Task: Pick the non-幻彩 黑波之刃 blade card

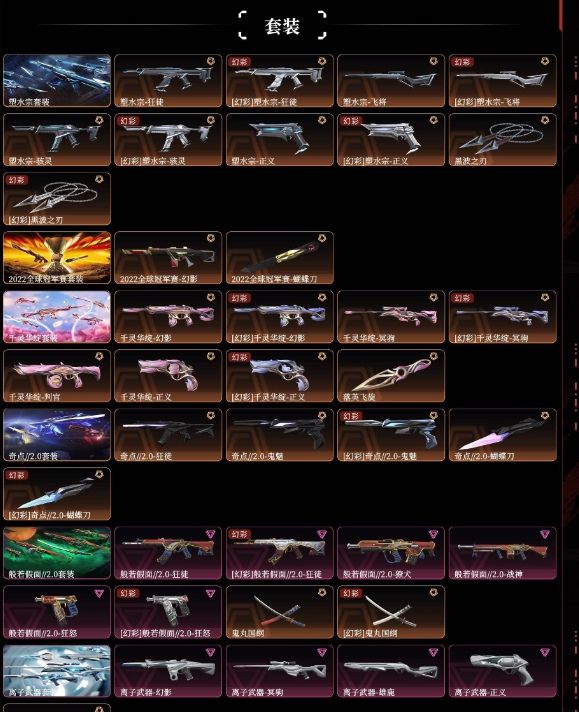Action: click(503, 140)
